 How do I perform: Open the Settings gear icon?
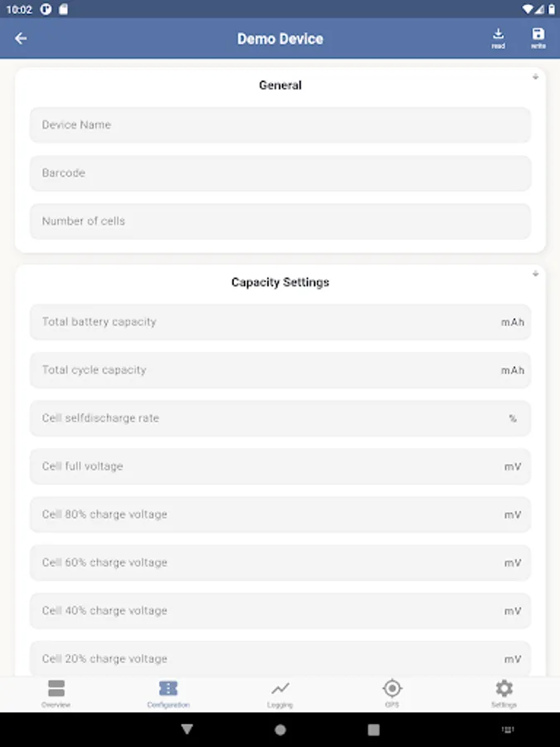(x=504, y=693)
